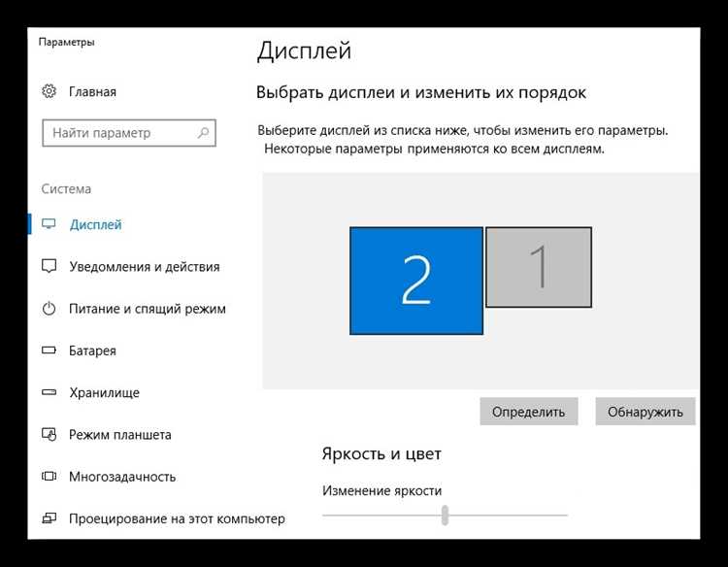Switch to Режим планшета settings
Image resolution: width=728 pixels, height=567 pixels.
tap(120, 435)
